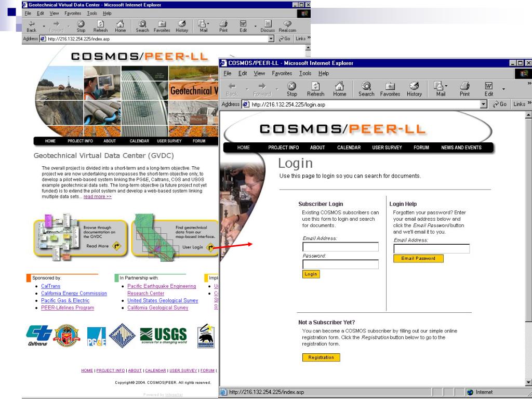This screenshot has height=399, width=532.
Task: Open Help menu in login window
Action: [323, 73]
